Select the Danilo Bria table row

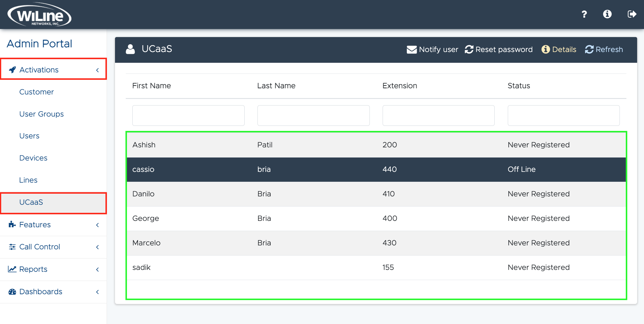tap(376, 194)
